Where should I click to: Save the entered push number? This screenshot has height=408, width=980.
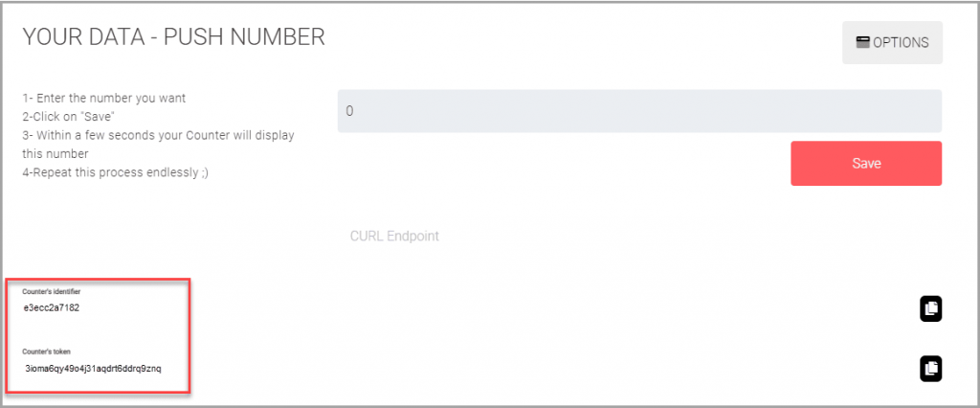(866, 164)
